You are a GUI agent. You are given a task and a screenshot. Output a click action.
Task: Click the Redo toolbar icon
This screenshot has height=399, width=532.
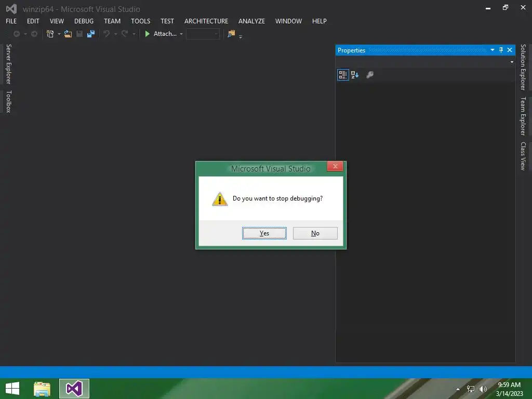pos(125,34)
